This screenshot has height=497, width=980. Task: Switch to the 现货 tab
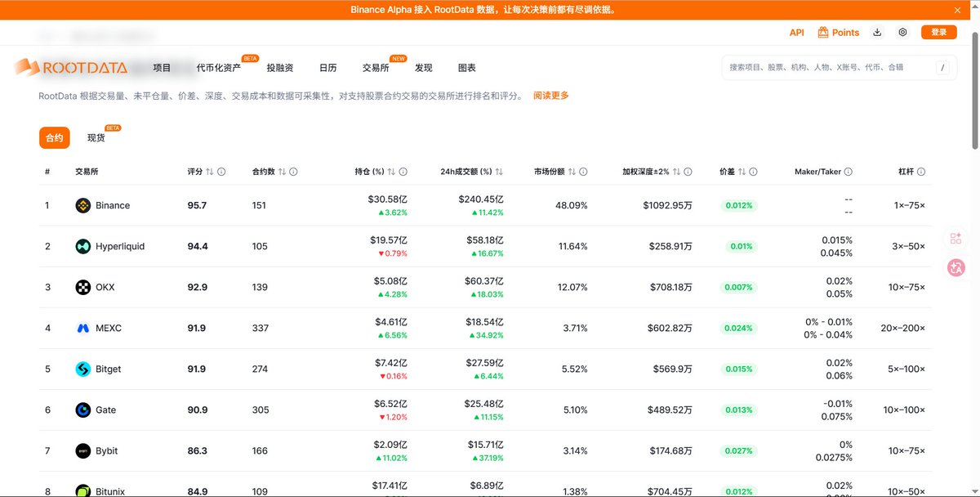(x=96, y=138)
